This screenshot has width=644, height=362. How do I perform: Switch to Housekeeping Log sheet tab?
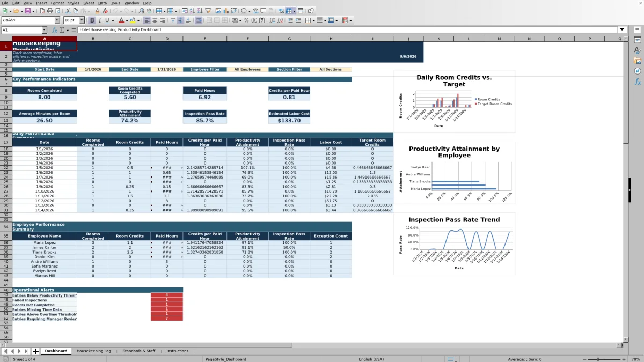pyautogui.click(x=93, y=351)
